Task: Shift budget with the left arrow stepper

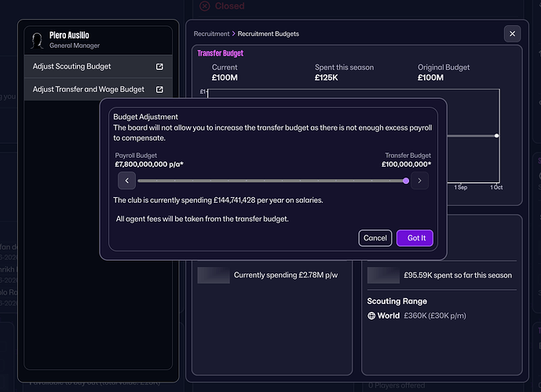Action: pyautogui.click(x=127, y=181)
